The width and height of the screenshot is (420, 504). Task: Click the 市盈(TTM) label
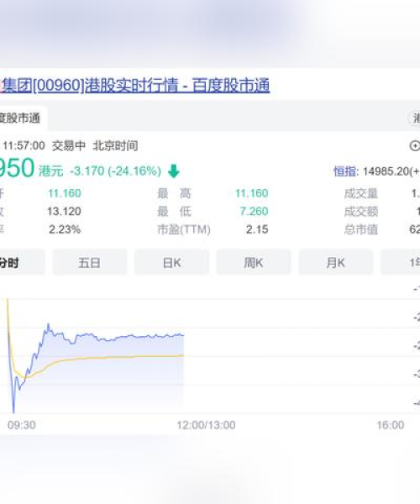coord(184,229)
